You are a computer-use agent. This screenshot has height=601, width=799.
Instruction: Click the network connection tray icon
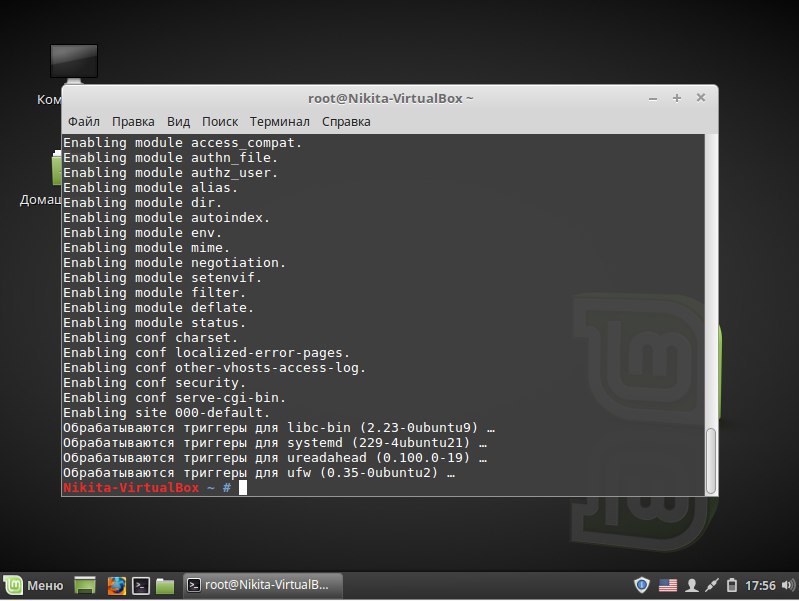pyautogui.click(x=711, y=585)
